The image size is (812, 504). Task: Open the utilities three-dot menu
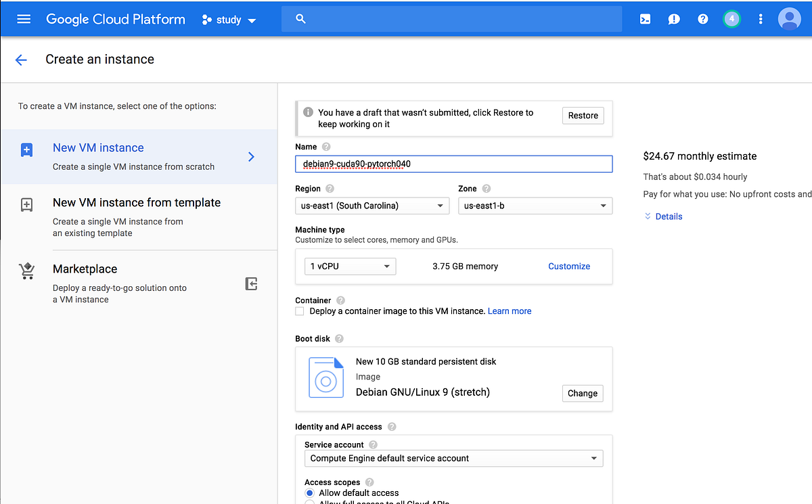[x=761, y=18]
